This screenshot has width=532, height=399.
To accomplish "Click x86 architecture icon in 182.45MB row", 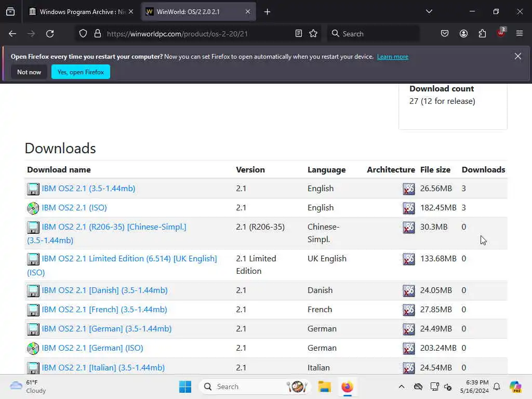I will click(409, 208).
